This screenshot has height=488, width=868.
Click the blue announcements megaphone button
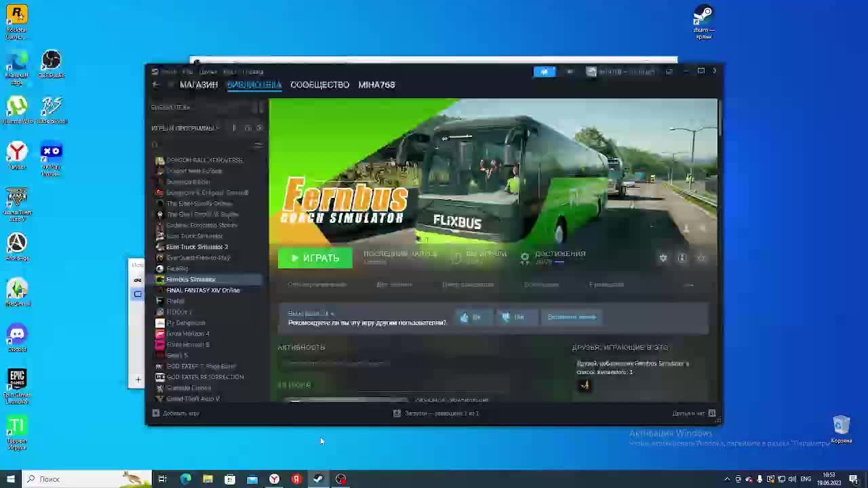544,71
